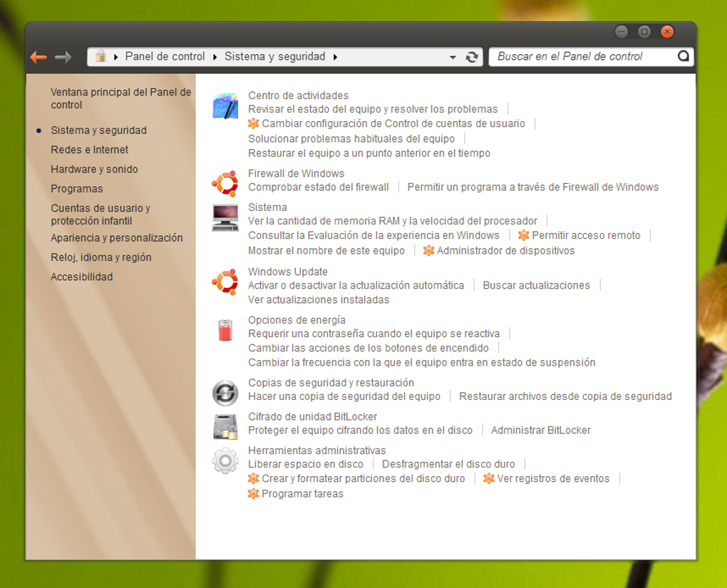Click shield icon beside Crear y formatear particiones
The image size is (727, 588).
pyautogui.click(x=253, y=478)
